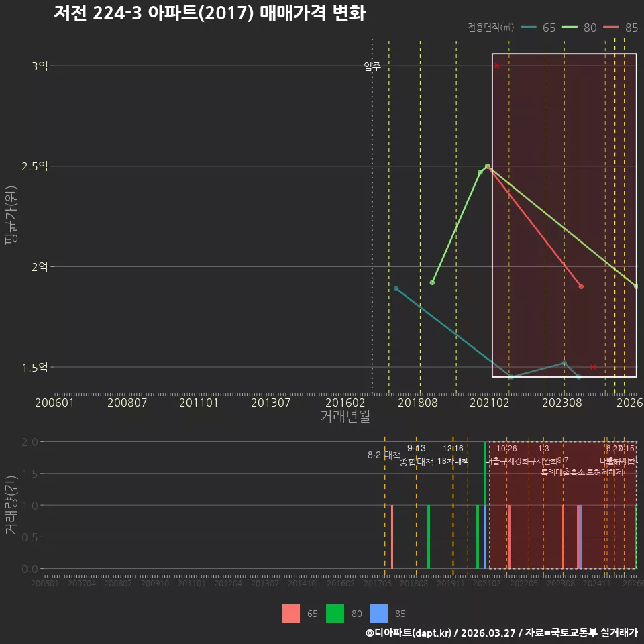Click the first salmon 65 volume bar
The image size is (644, 644).
pyautogui.click(x=392, y=537)
